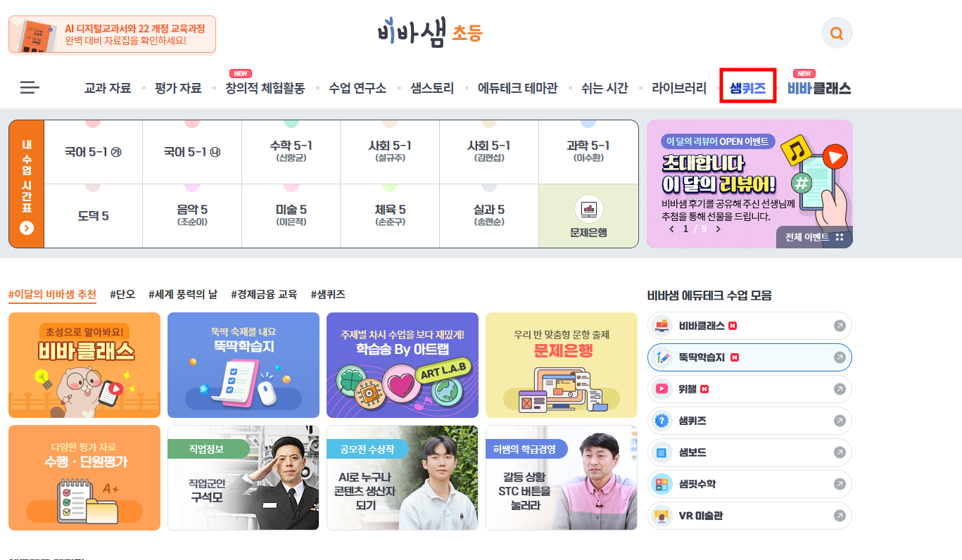Click the 샘퀴즈 question mark icon in sidebar list
Viewport: 962px width, 560px height.
[662, 421]
